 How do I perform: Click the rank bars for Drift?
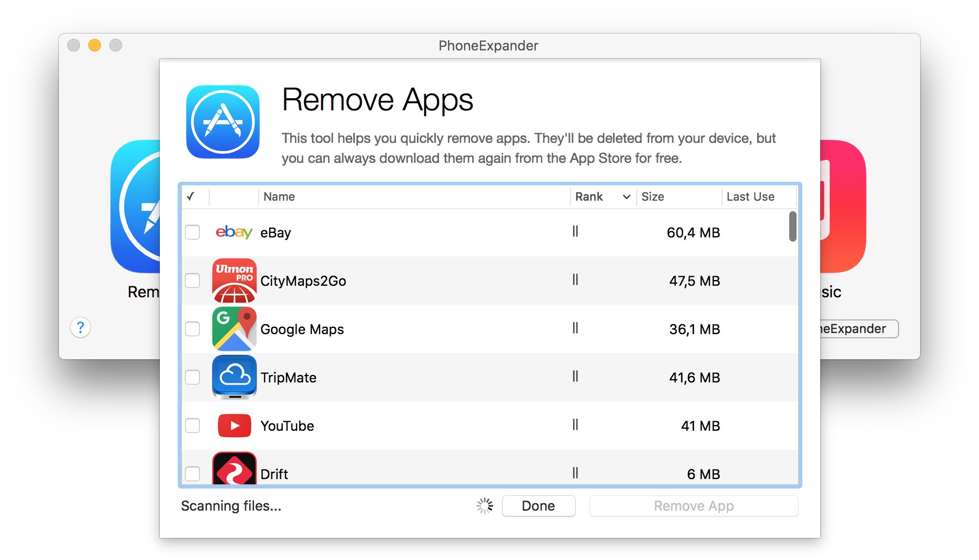click(575, 473)
